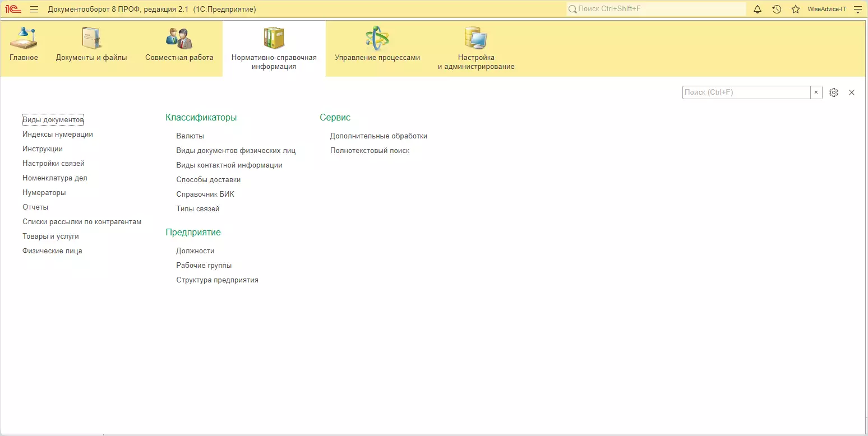Open notifications bell

758,10
